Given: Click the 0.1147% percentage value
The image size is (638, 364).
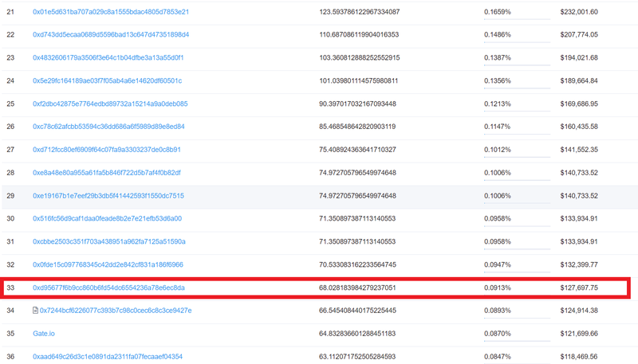Looking at the screenshot, I should click(x=497, y=127).
